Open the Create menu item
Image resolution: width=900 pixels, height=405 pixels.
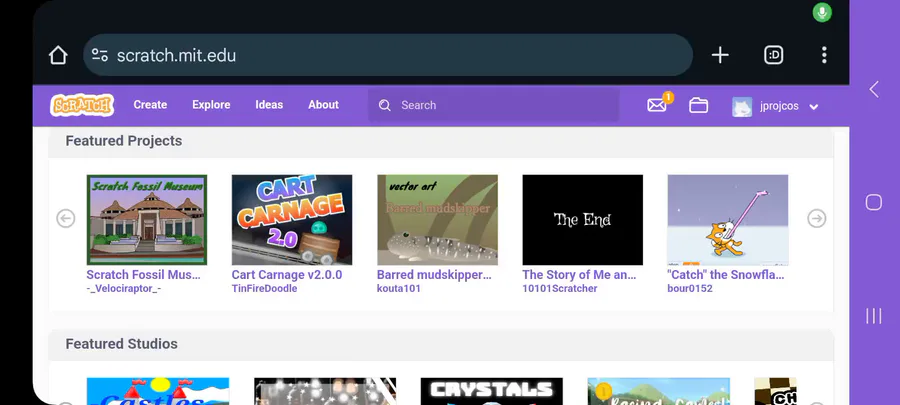coord(150,105)
